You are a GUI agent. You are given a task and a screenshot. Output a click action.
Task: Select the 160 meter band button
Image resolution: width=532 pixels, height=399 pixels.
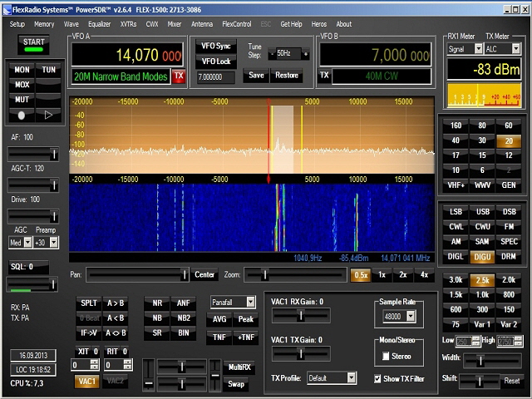[456, 126]
